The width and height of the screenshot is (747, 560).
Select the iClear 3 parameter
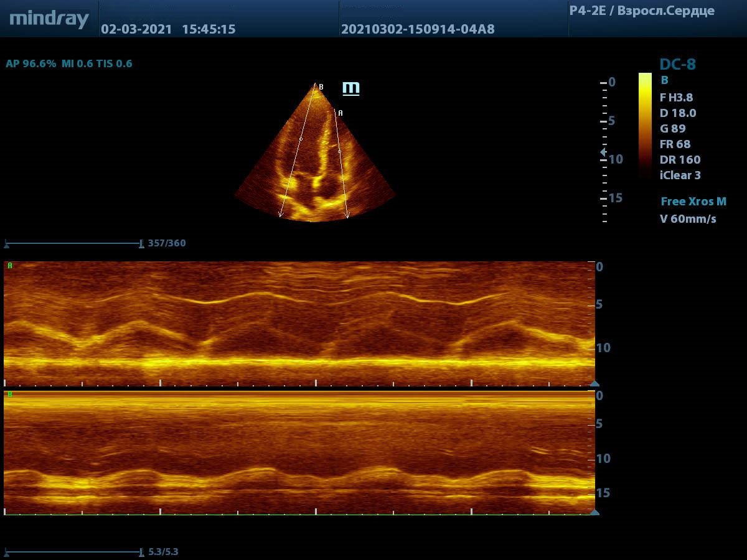coord(680,175)
